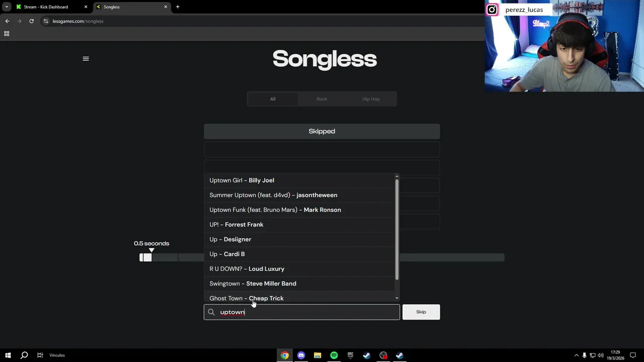Screen dimensions: 644x362
Task: Close the Stream - Kick Dashboard tab
Action: [x=86, y=7]
